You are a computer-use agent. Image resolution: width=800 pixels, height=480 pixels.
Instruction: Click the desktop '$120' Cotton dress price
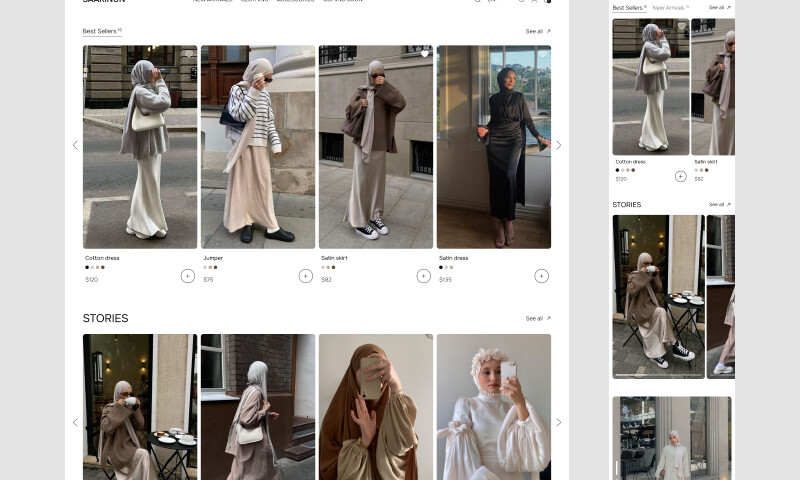coord(91,280)
